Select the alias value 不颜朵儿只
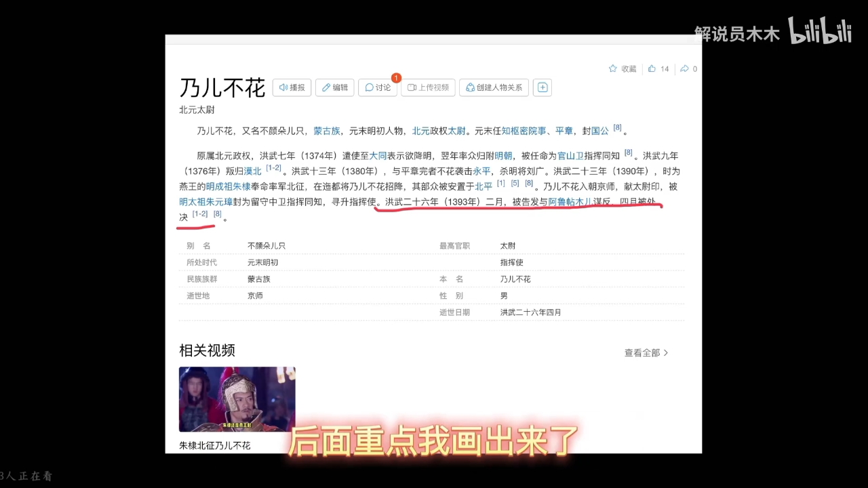Screen dimensions: 868x488 (x=267, y=246)
